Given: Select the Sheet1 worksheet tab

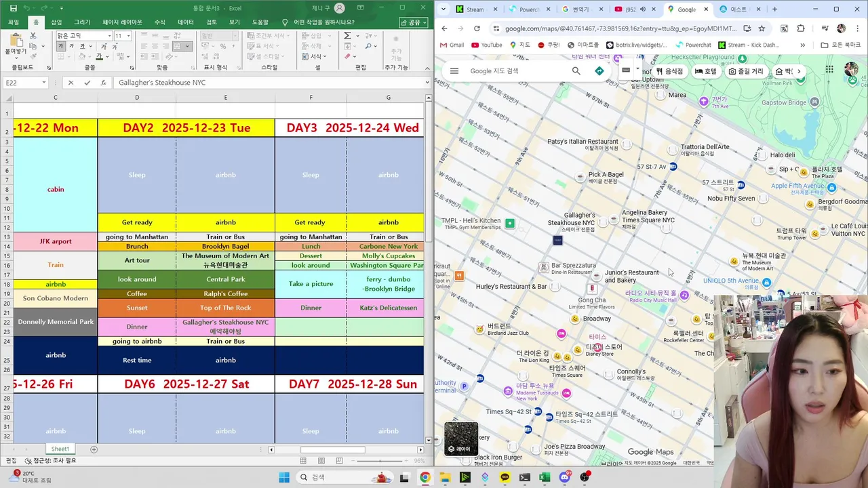Looking at the screenshot, I should (x=60, y=449).
